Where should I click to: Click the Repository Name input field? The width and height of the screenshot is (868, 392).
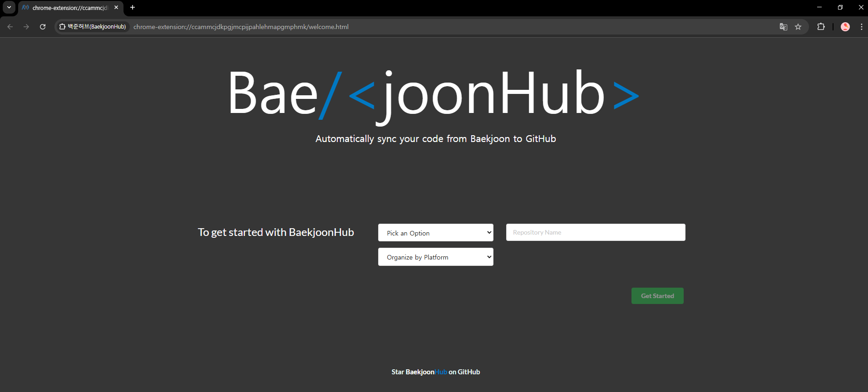click(x=596, y=232)
